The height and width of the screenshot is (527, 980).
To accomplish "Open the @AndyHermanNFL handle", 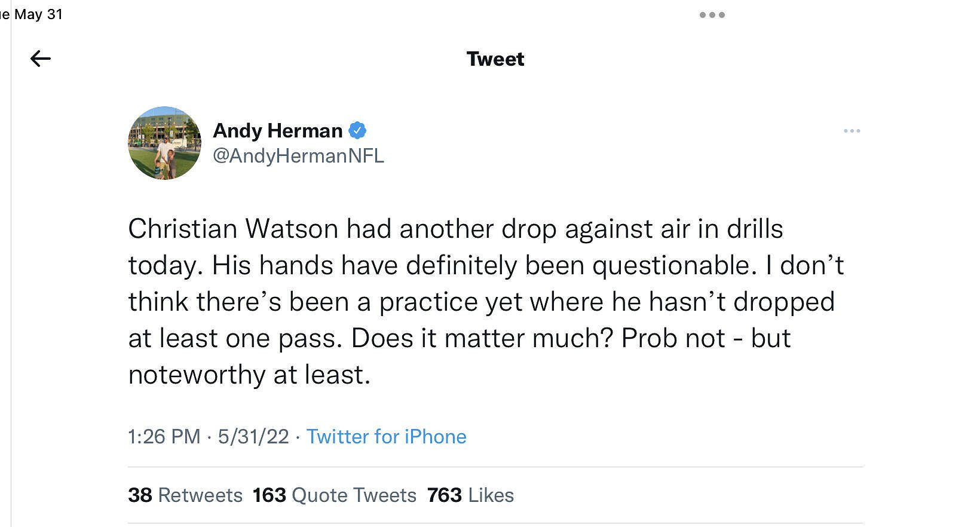I will [x=298, y=156].
